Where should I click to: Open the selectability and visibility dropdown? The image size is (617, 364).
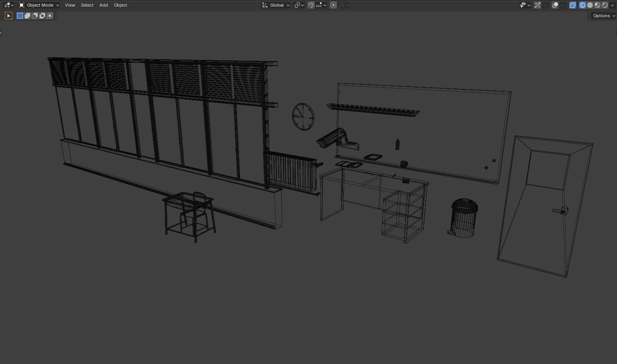[525, 5]
